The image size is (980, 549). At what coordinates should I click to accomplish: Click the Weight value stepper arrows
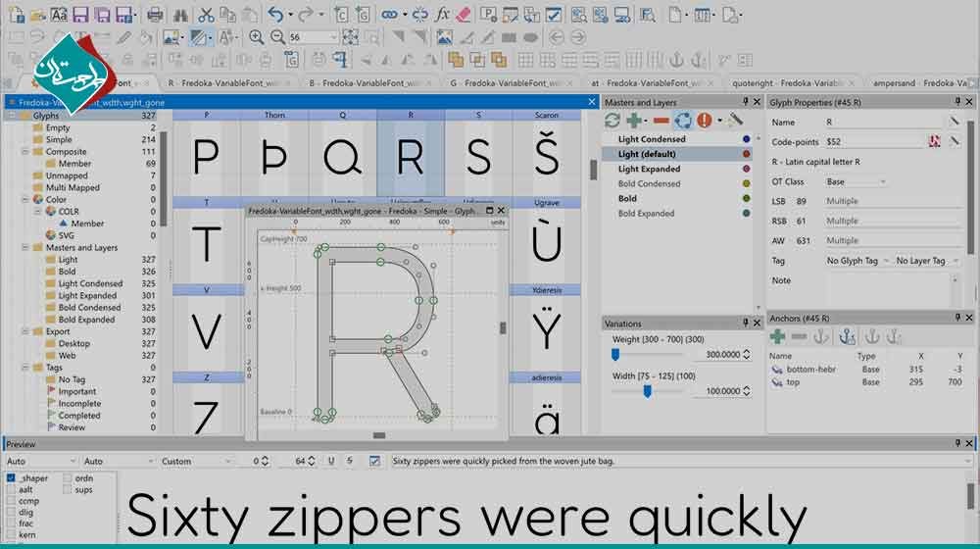click(746, 355)
